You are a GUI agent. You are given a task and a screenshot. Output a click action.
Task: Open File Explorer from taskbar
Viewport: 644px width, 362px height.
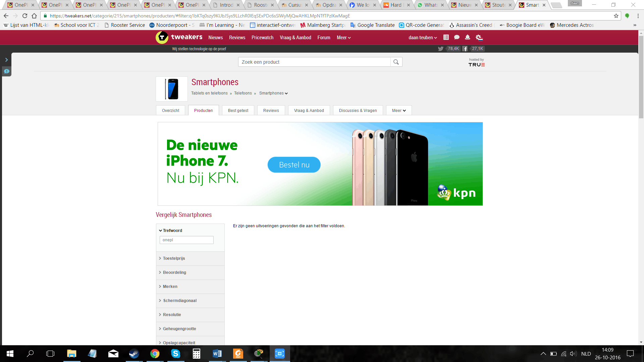71,354
